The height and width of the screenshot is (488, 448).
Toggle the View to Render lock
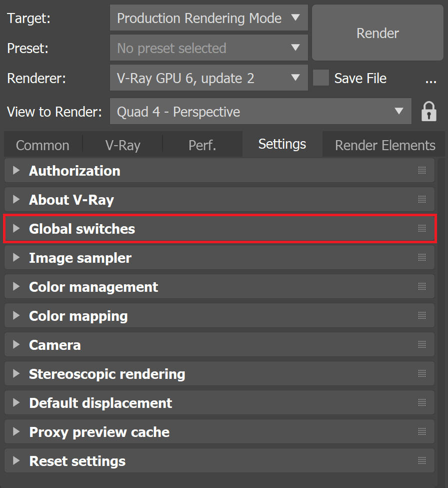[429, 111]
